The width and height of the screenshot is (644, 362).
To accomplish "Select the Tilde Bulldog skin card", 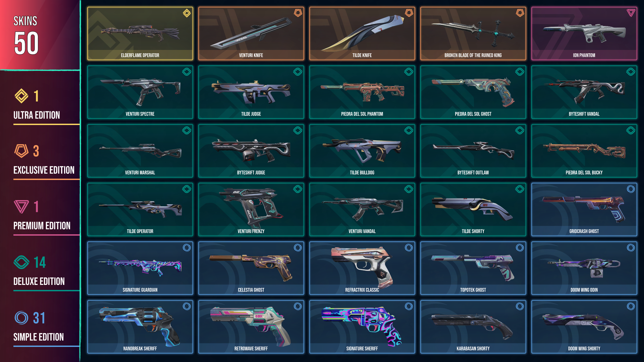I will coord(362,151).
